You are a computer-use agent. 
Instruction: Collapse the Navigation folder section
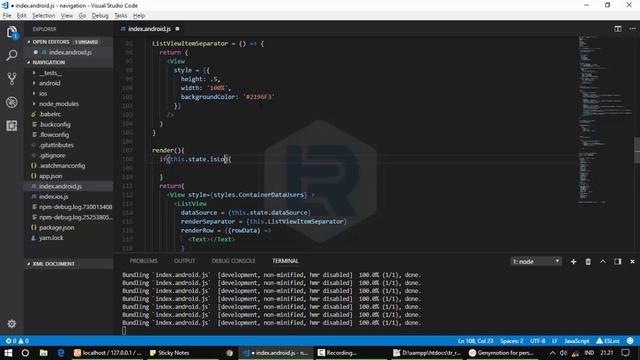(68, 62)
